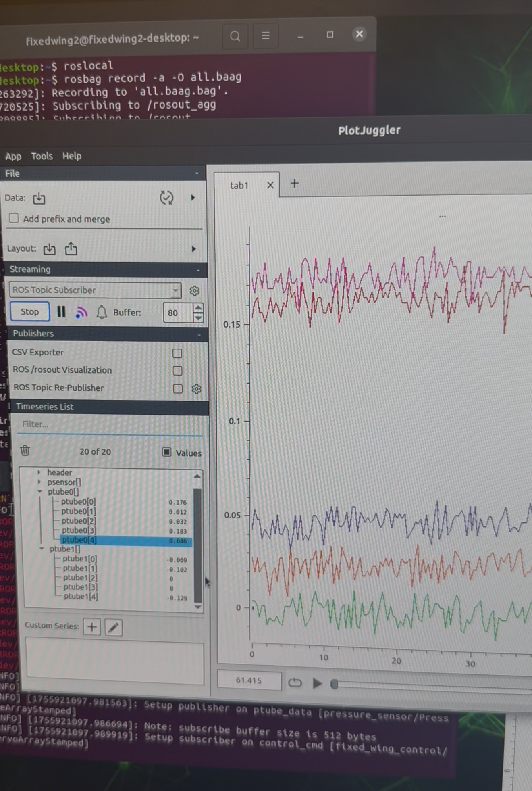This screenshot has height=791, width=532.
Task: Toggle the Values checkbox
Action: click(x=166, y=452)
